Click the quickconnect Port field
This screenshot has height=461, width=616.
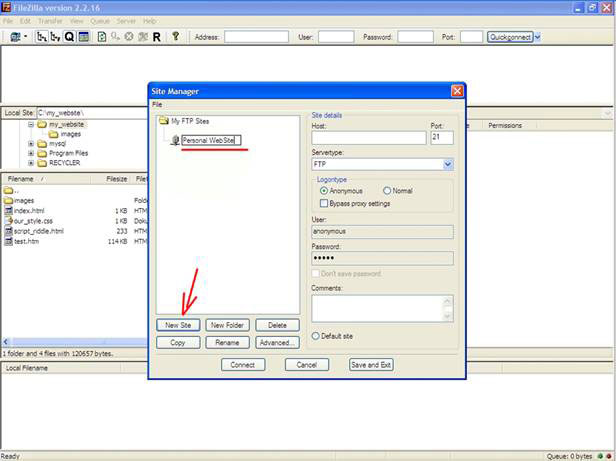(471, 37)
